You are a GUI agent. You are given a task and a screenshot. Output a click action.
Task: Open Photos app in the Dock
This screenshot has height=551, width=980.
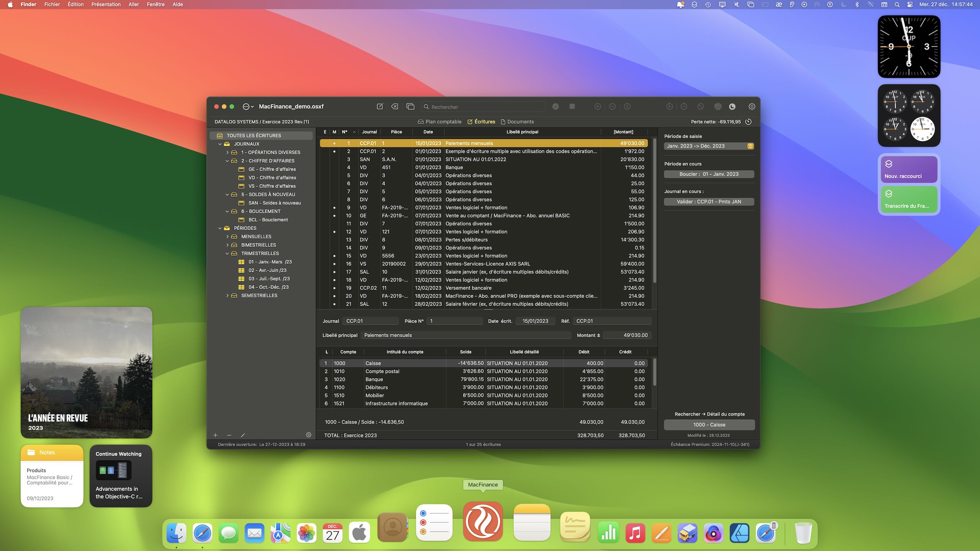pos(307,532)
